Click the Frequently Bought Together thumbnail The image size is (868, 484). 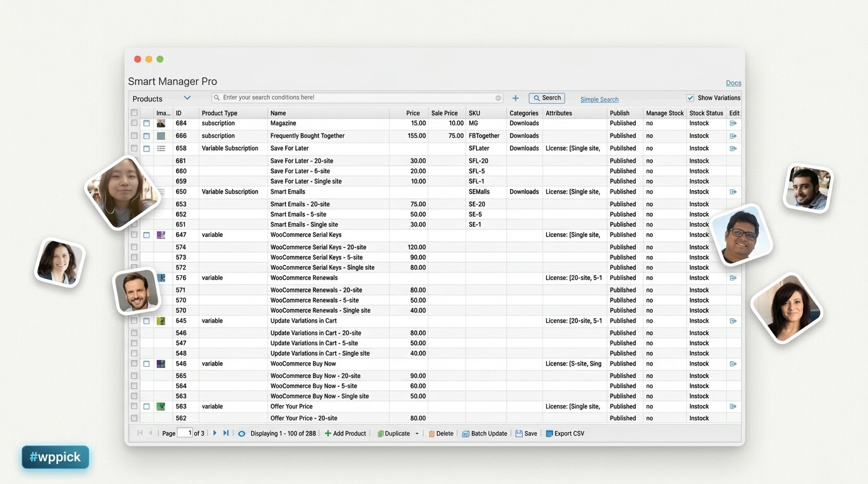click(x=161, y=136)
